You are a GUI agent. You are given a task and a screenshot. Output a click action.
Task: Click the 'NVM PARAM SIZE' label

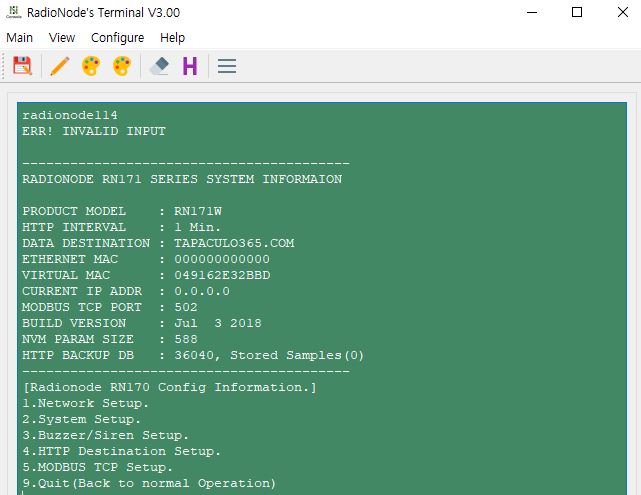[78, 339]
